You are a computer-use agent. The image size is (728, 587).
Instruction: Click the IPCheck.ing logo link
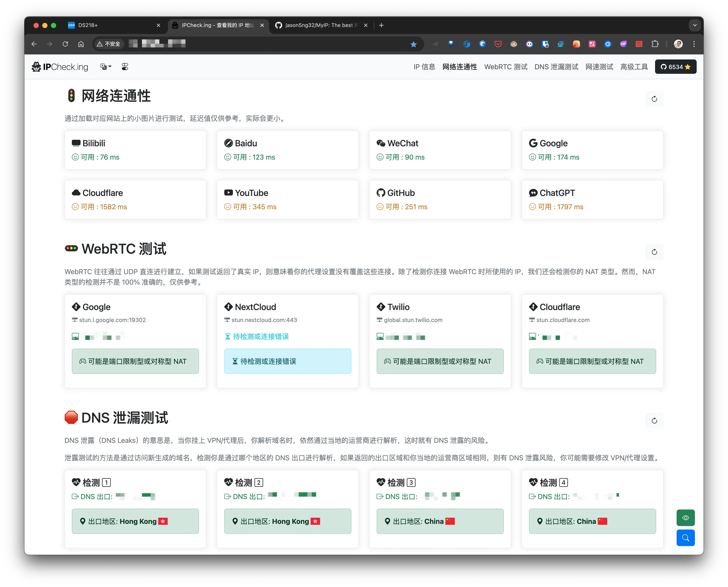(x=60, y=67)
